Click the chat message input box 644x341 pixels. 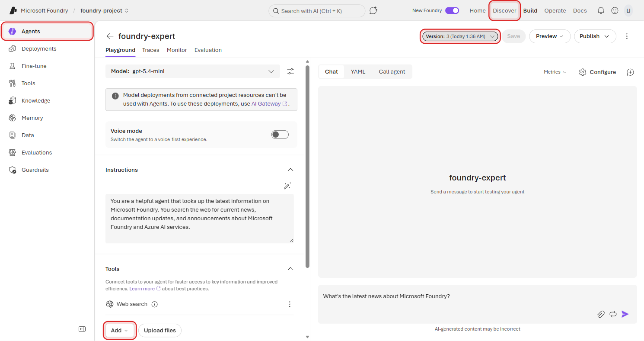pos(478,304)
